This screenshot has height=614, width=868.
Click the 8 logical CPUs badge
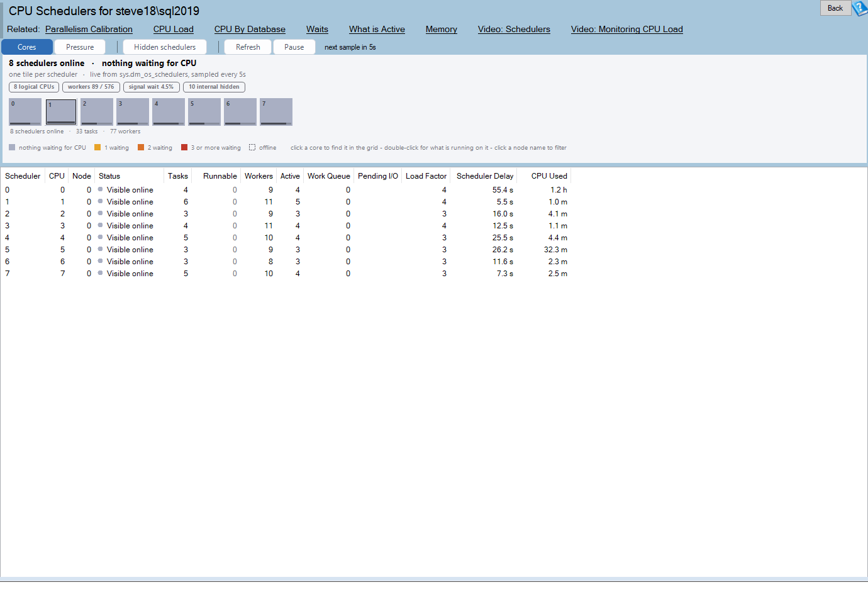(x=34, y=87)
